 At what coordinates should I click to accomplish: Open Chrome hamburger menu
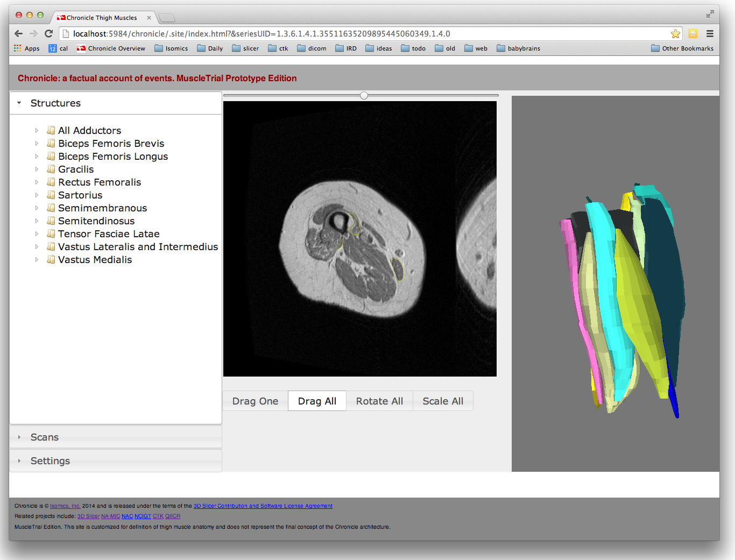[710, 33]
